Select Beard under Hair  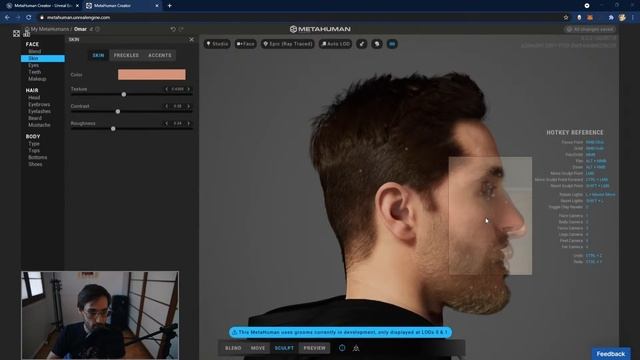coord(35,118)
